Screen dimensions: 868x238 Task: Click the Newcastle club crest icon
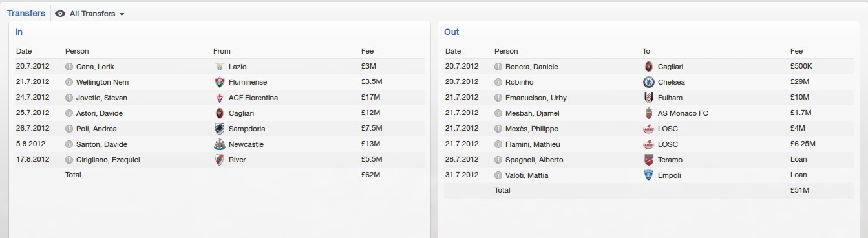tap(220, 144)
